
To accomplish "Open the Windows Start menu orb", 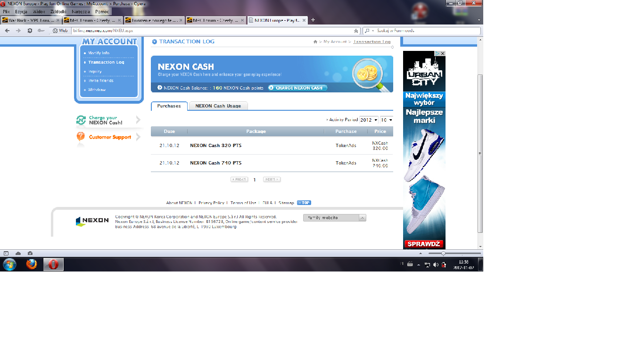I will click(x=9, y=264).
